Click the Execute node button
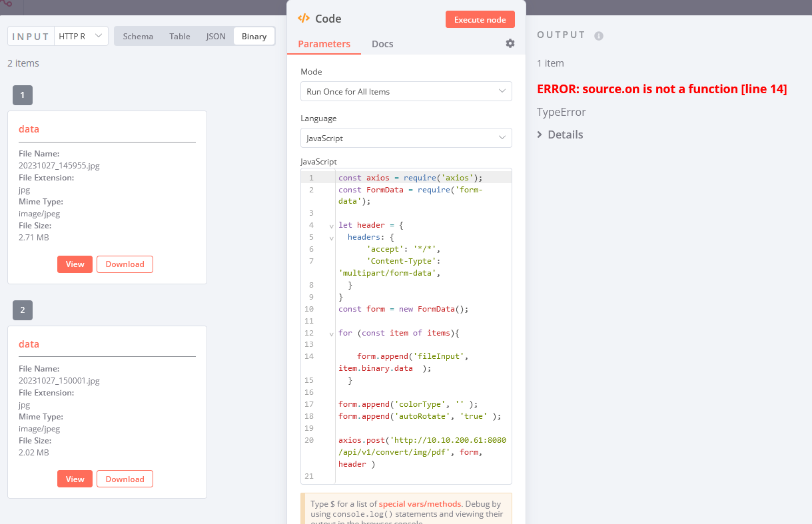The image size is (812, 524). [x=480, y=19]
